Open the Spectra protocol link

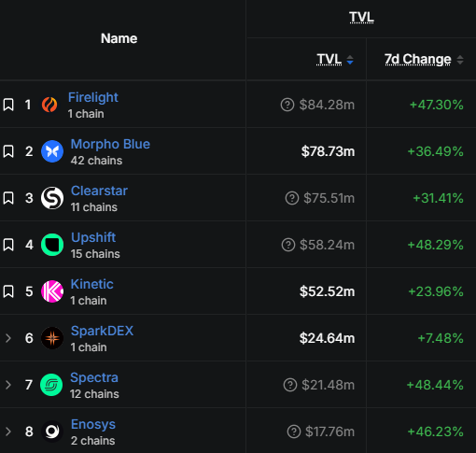point(94,377)
